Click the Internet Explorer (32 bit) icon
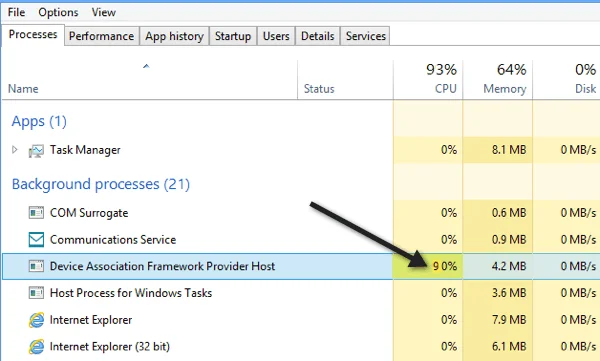 [36, 347]
